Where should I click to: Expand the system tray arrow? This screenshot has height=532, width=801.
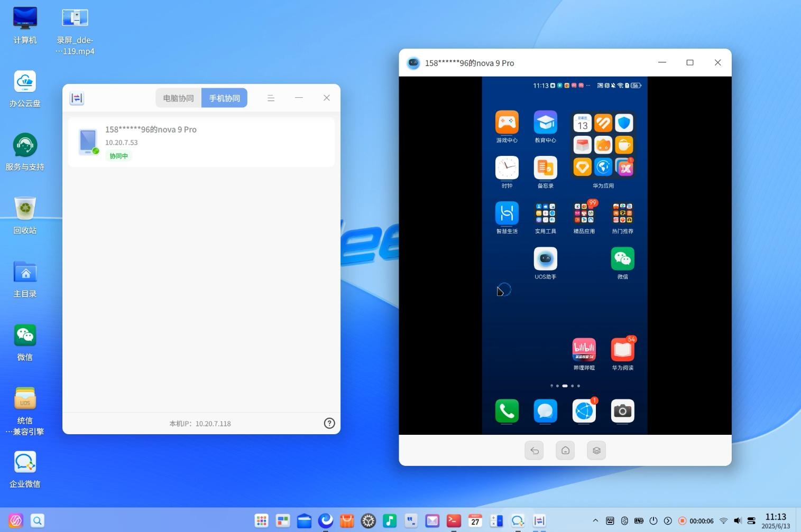[595, 520]
